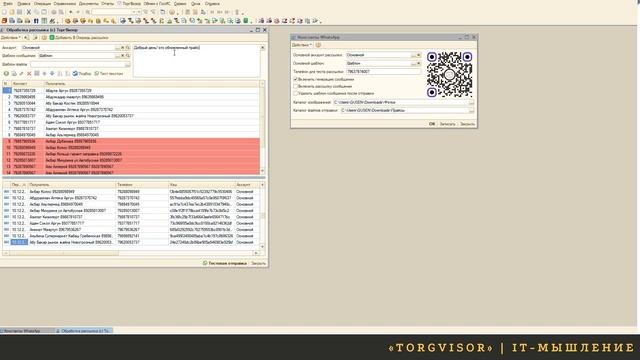Open the Действия dropdown in Обработка рассылка window
This screenshot has width=640, height=360.
coord(10,38)
